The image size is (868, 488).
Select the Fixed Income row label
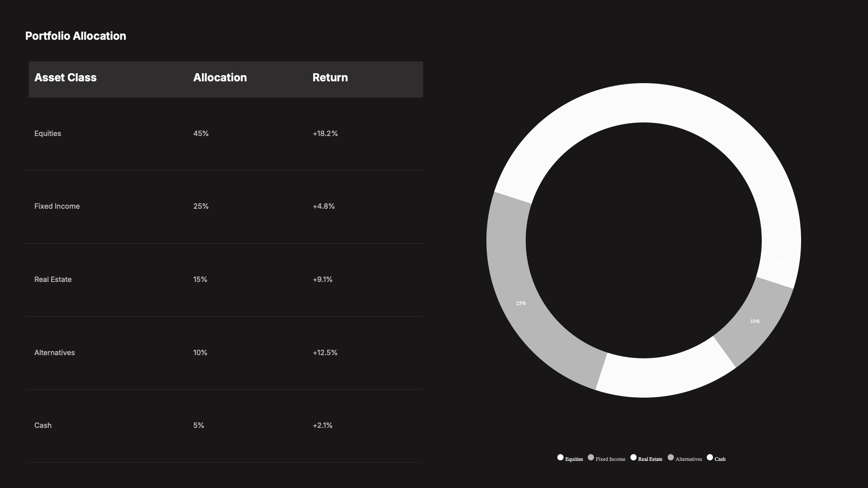(57, 206)
